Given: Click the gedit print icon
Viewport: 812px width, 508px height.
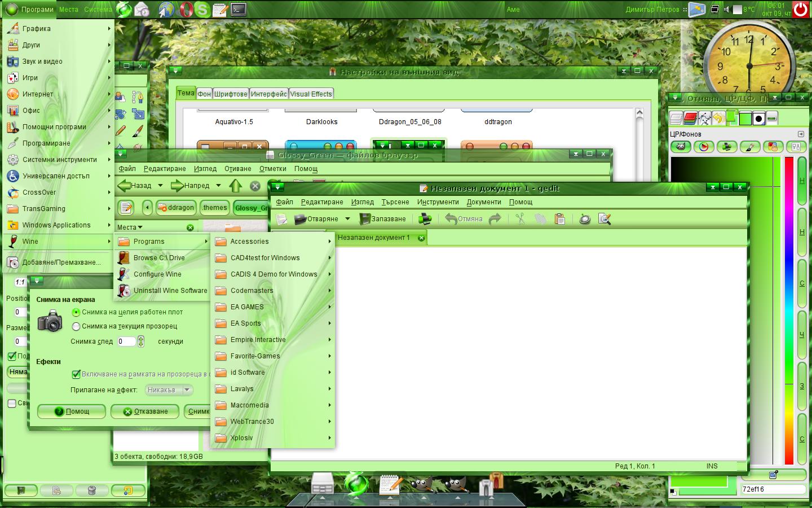Looking at the screenshot, I should point(425,219).
